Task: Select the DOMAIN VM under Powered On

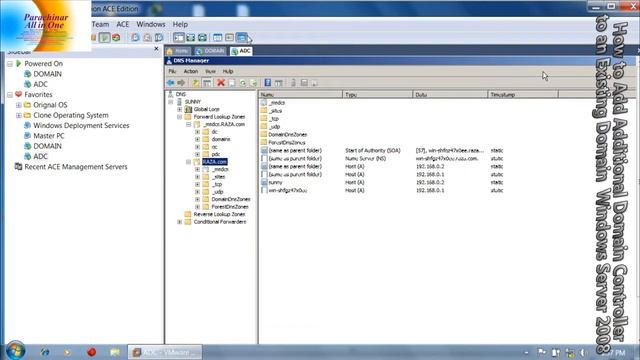Action: point(43,74)
